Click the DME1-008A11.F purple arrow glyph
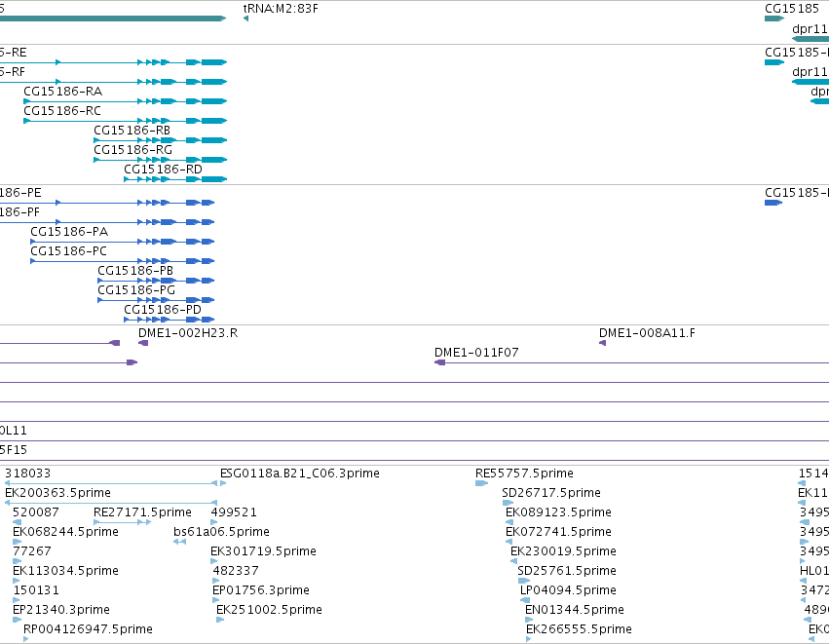This screenshot has height=644, width=829. pyautogui.click(x=602, y=343)
